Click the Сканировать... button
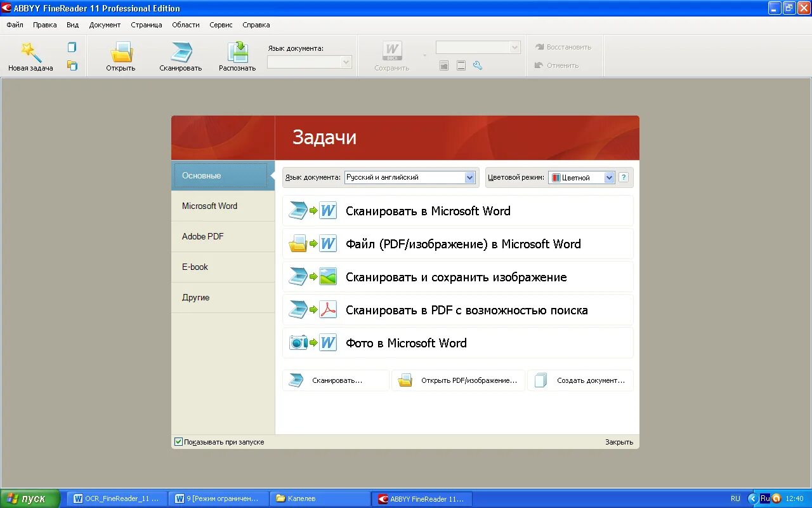Screen dimensions: 812x508 pyautogui.click(x=336, y=380)
